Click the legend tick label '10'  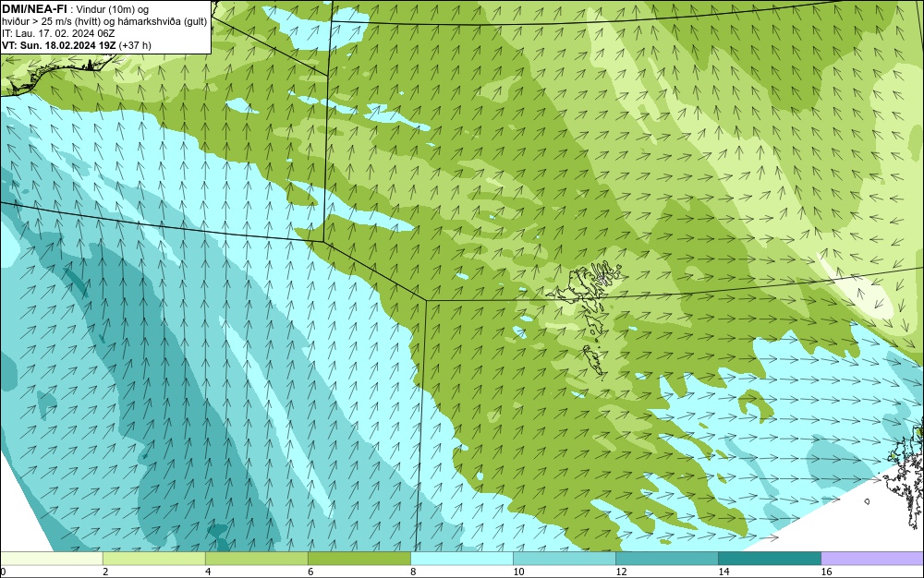click(x=518, y=572)
